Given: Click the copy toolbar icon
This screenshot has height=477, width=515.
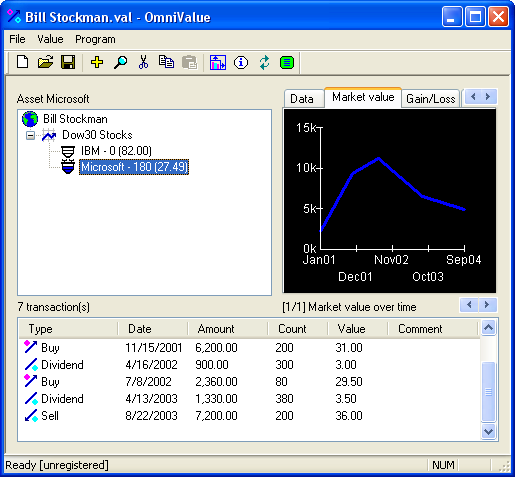Looking at the screenshot, I should (x=166, y=62).
